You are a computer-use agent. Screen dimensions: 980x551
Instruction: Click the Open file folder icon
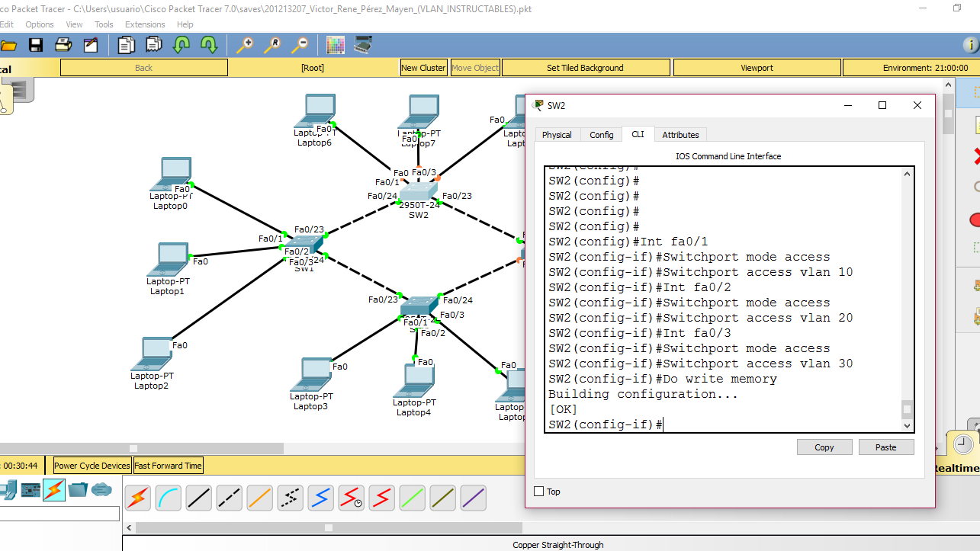(8, 45)
